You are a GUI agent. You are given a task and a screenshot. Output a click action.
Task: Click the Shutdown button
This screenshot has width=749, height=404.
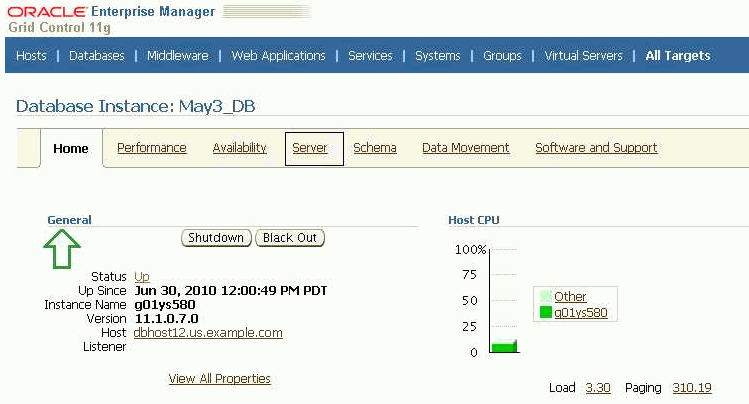(x=216, y=238)
